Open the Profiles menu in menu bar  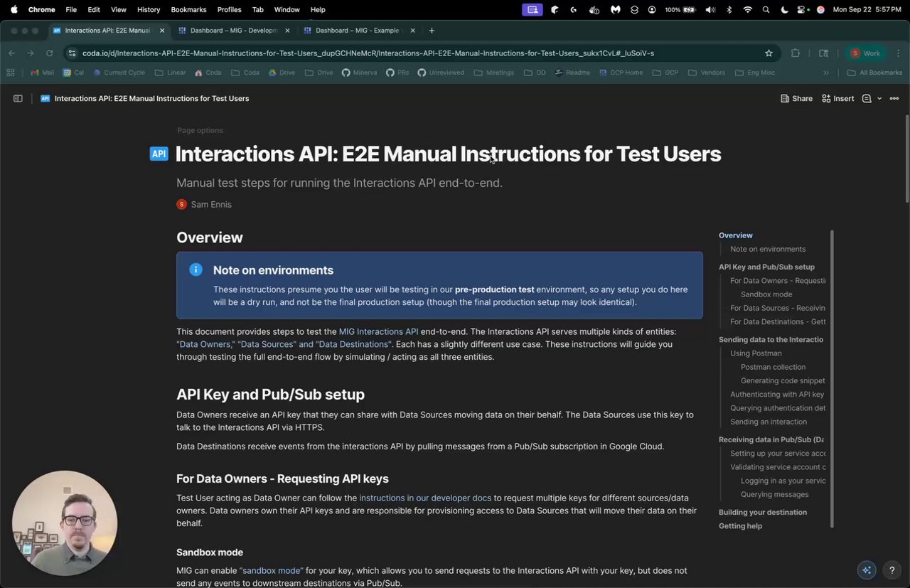(229, 10)
